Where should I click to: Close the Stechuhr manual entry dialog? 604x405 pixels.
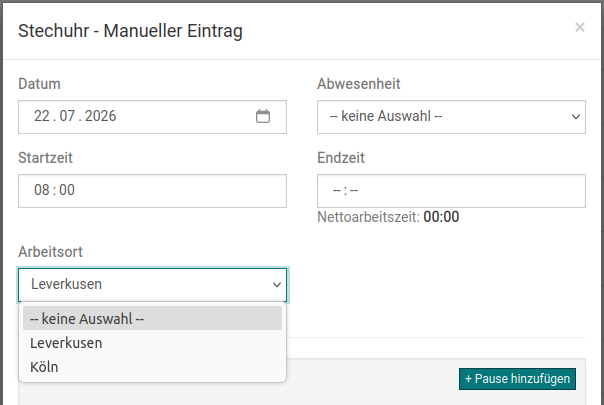tap(579, 27)
